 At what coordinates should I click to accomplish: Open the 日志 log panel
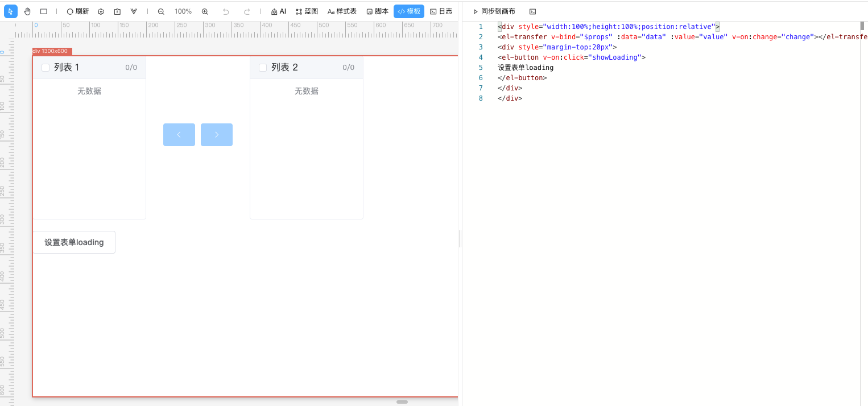tap(443, 11)
